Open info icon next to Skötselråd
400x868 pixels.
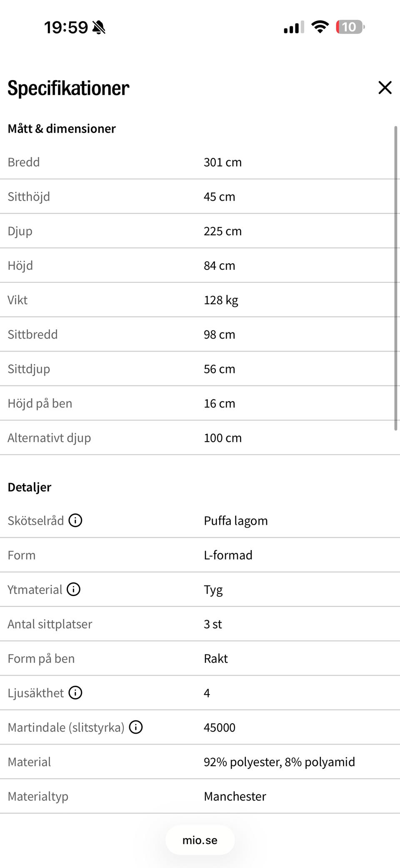[75, 520]
